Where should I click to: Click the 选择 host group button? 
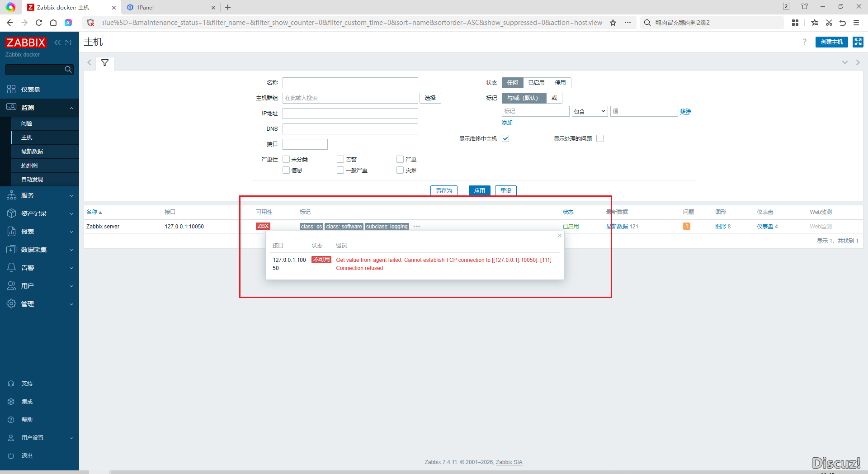pyautogui.click(x=430, y=98)
